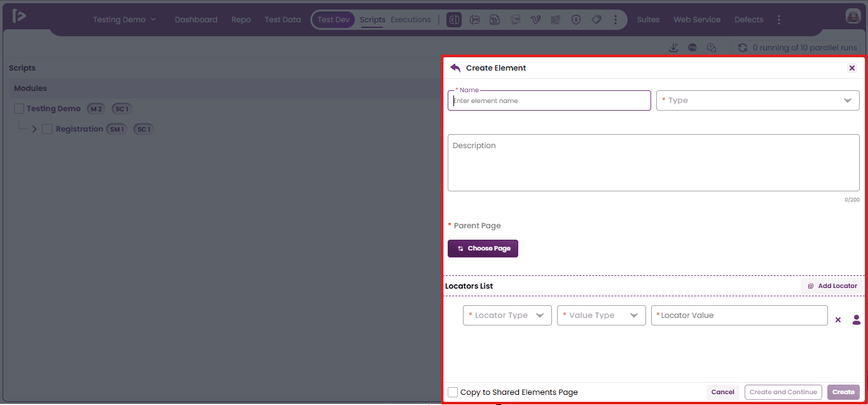Open the Suites tab
This screenshot has width=868, height=405.
648,20
